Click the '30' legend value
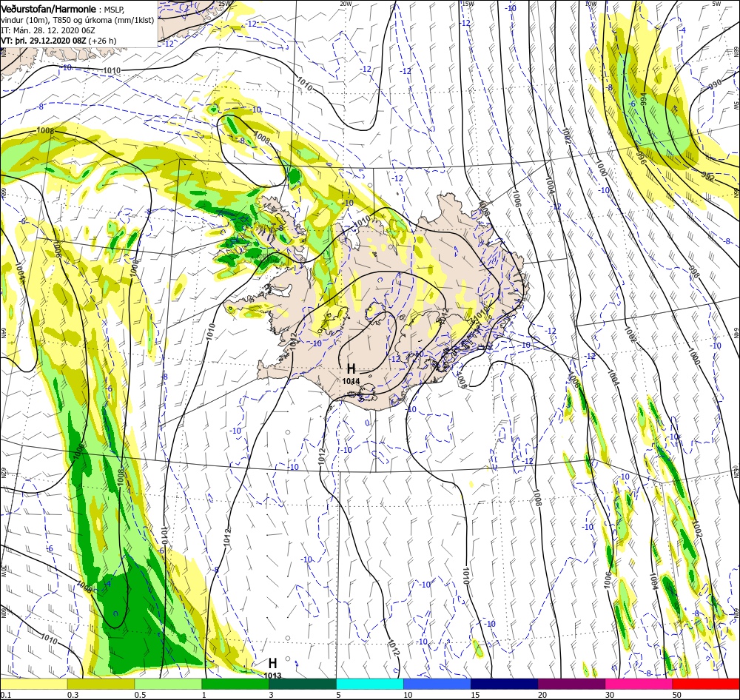Viewport: 740px width, 700px height. pyautogui.click(x=610, y=694)
